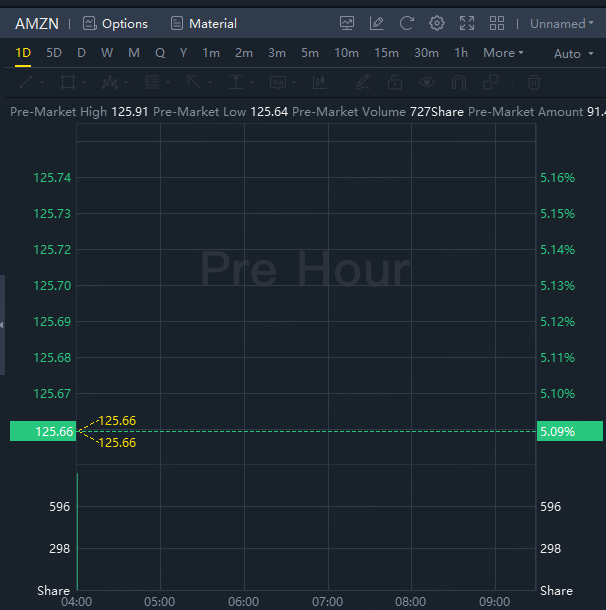Screen dimensions: 606x610
Task: Refresh the AMZN chart
Action: point(406,23)
